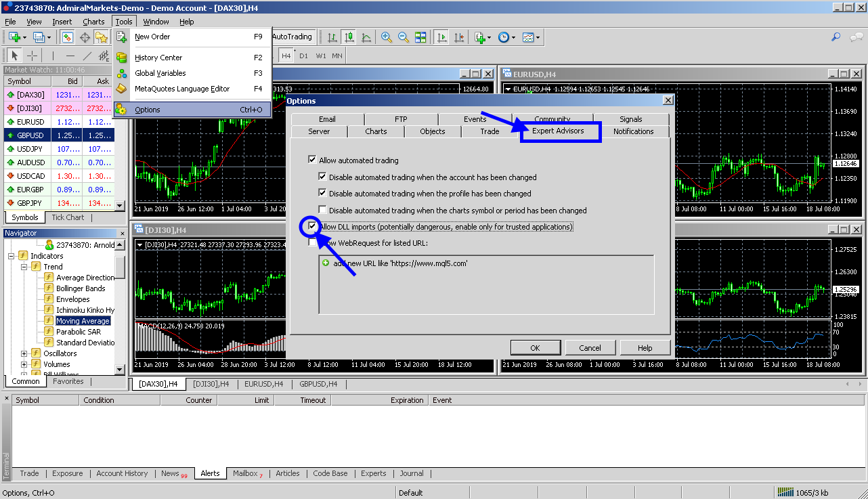
Task: Switch to the Notifications tab in Options
Action: pyautogui.click(x=634, y=131)
